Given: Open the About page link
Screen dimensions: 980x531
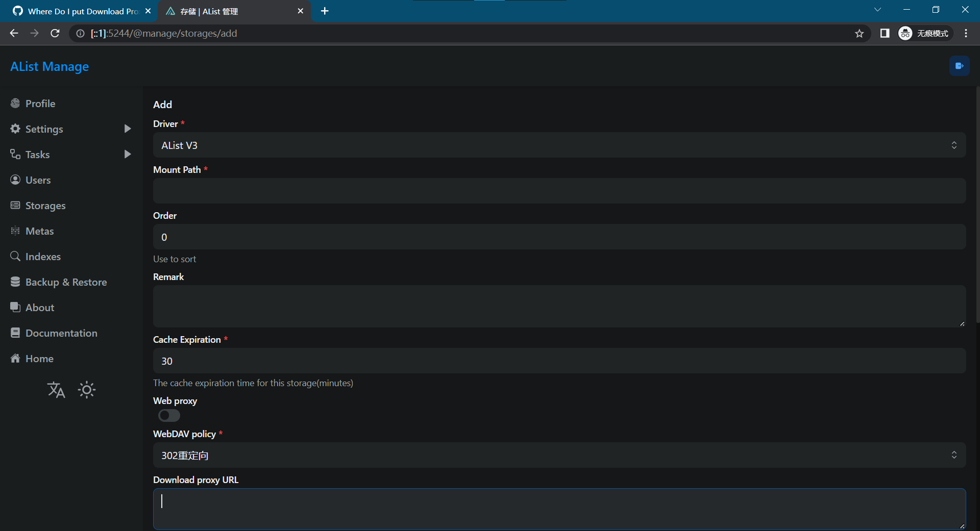Looking at the screenshot, I should click(40, 308).
